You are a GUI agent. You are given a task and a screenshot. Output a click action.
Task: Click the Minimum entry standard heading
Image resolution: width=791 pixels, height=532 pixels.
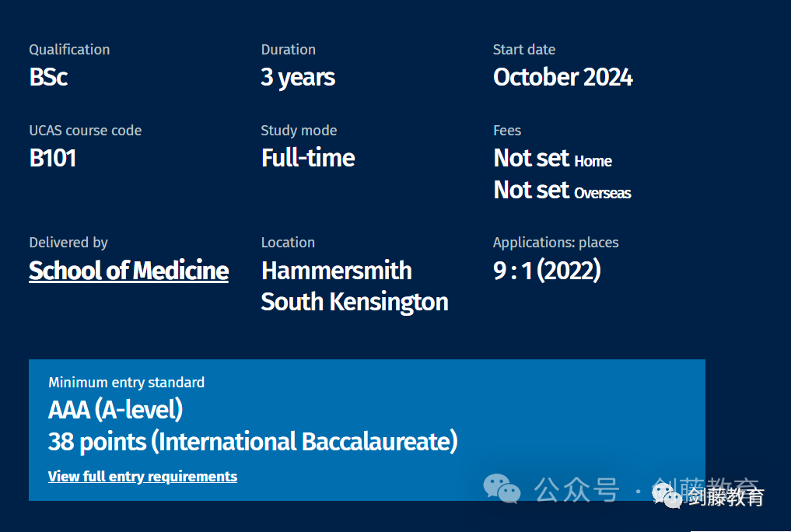[126, 383]
